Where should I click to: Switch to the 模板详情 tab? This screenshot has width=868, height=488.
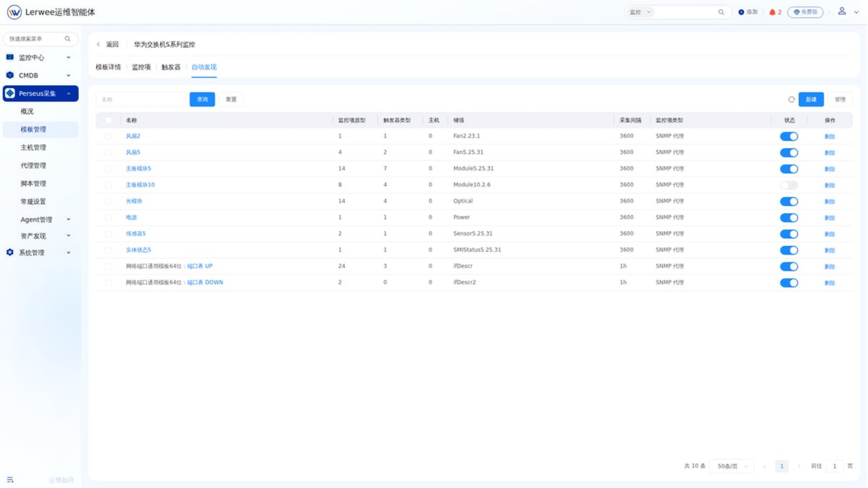pyautogui.click(x=108, y=67)
